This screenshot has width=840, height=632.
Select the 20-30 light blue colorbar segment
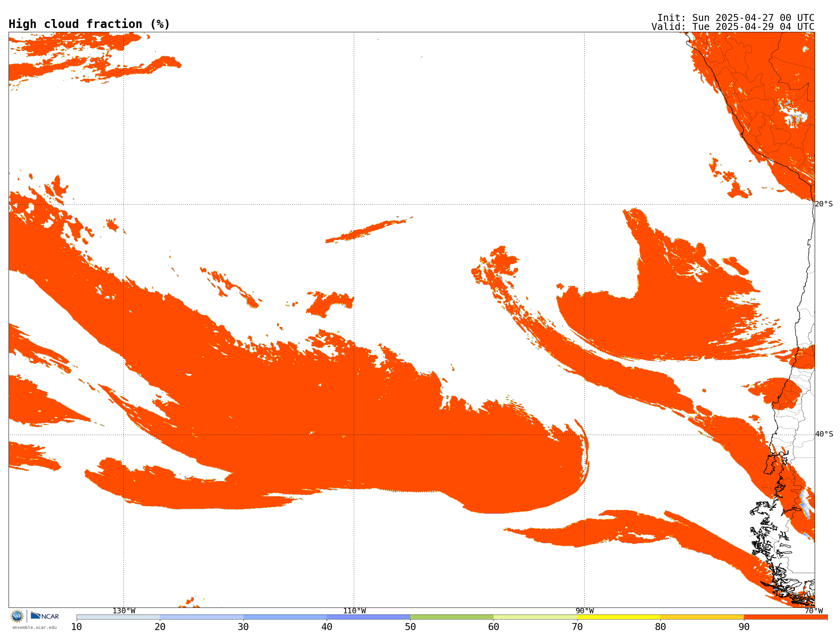point(201,617)
